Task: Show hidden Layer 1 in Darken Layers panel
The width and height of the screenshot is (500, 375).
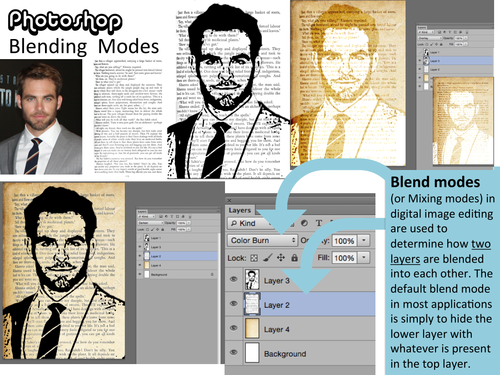Action: click(140, 238)
